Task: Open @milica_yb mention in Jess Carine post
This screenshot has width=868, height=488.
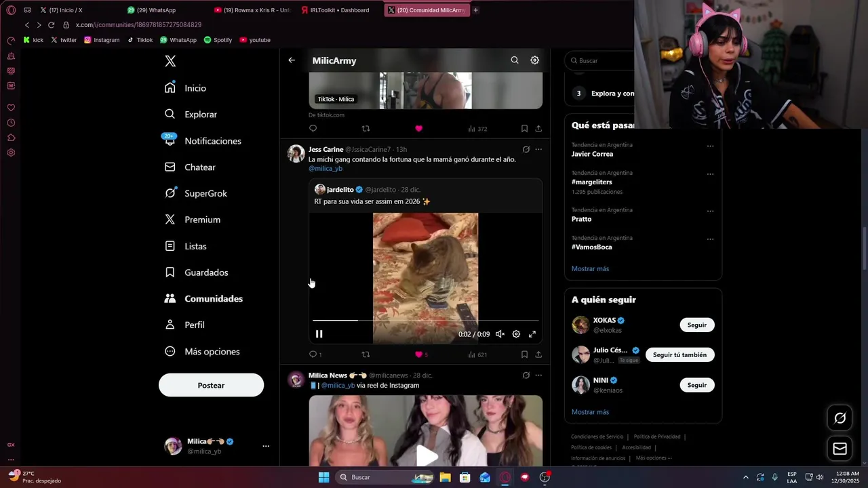Action: 325,168
